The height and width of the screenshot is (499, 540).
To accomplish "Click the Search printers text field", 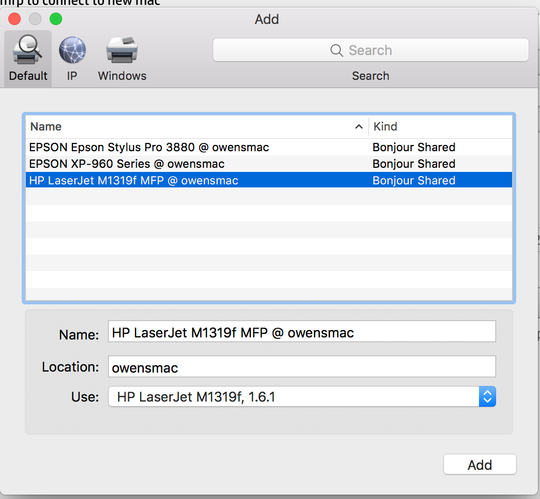I will coord(371,50).
